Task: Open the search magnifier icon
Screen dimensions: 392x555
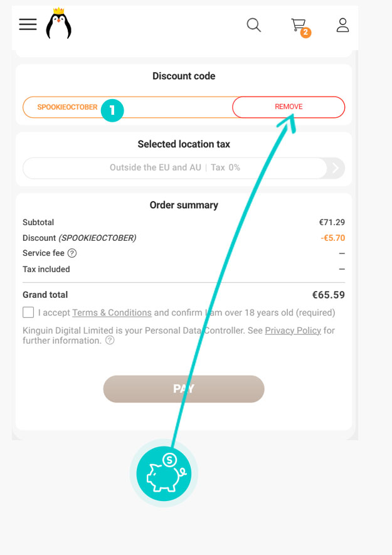Action: 253,25
